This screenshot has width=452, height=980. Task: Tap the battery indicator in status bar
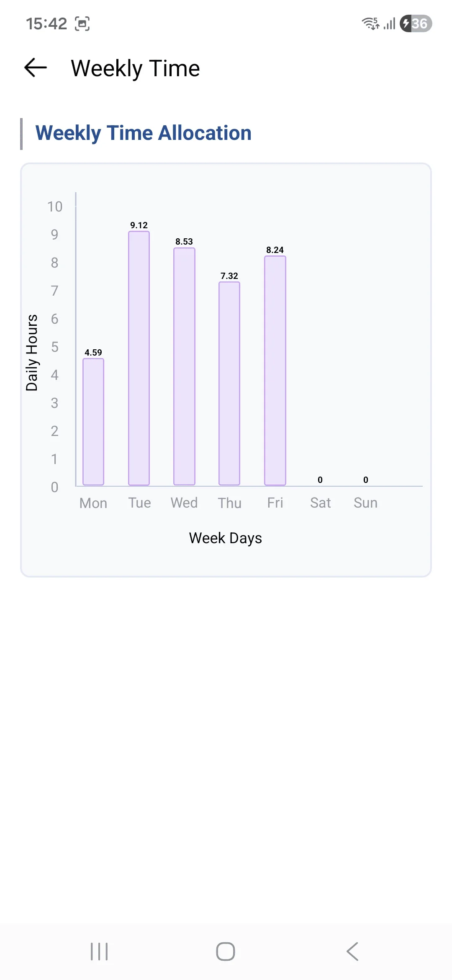pos(416,23)
